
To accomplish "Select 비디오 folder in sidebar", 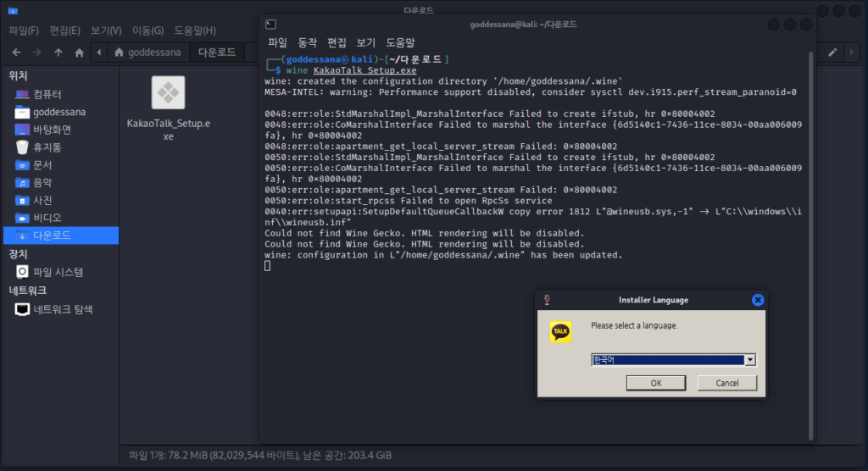I will (61, 218).
